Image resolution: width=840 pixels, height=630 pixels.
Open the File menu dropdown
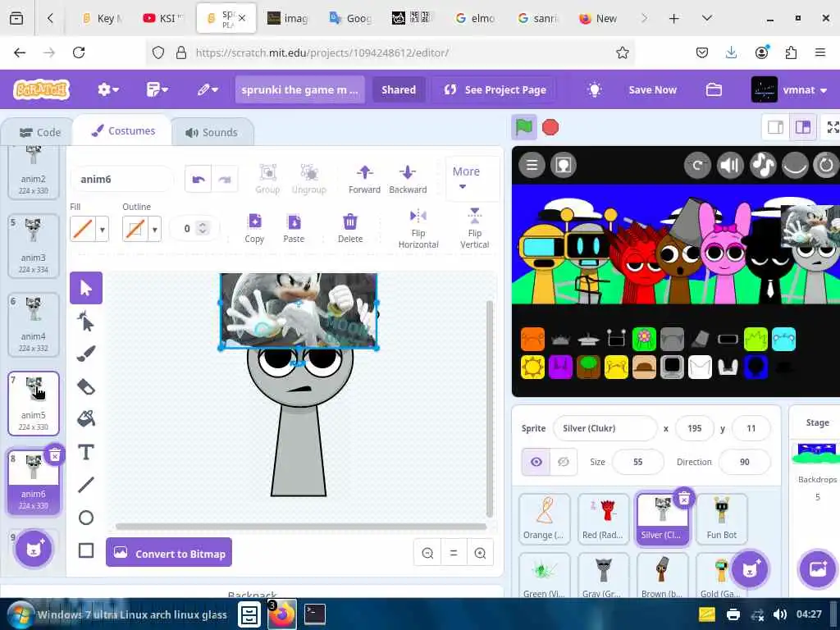point(157,89)
